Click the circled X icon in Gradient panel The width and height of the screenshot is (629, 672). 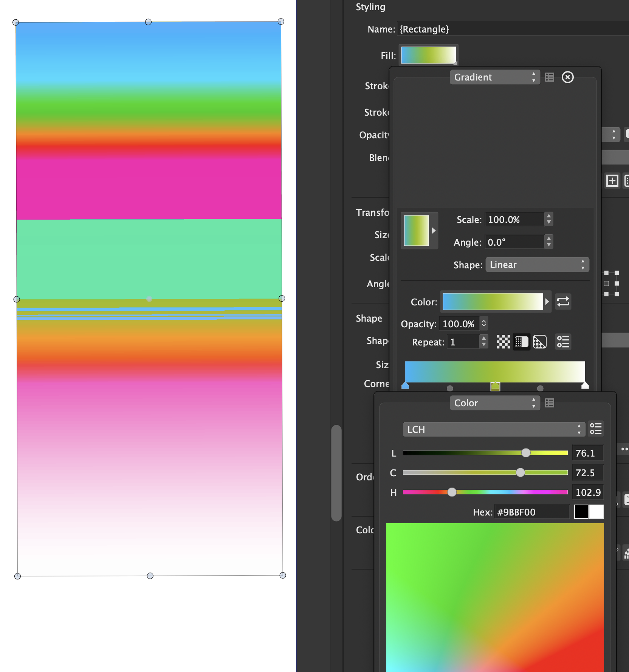567,77
